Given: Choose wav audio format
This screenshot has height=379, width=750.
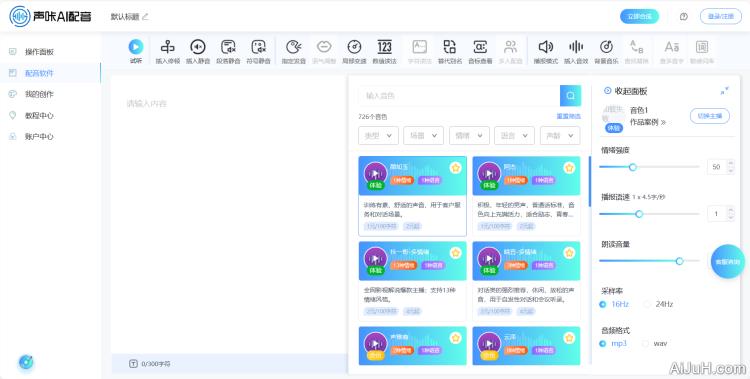Looking at the screenshot, I should coord(655,343).
